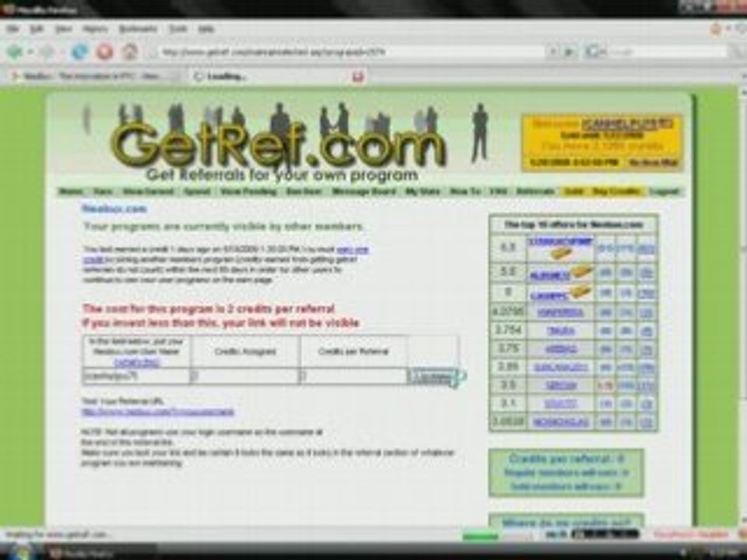The image size is (747, 560).
Task: Open Spend in the site navigation bar
Action: (x=197, y=191)
